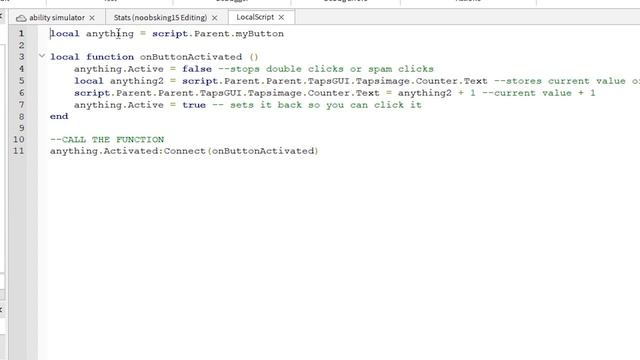Click 'anything2' declaration on line 5
The image size is (640, 360).
click(137, 81)
